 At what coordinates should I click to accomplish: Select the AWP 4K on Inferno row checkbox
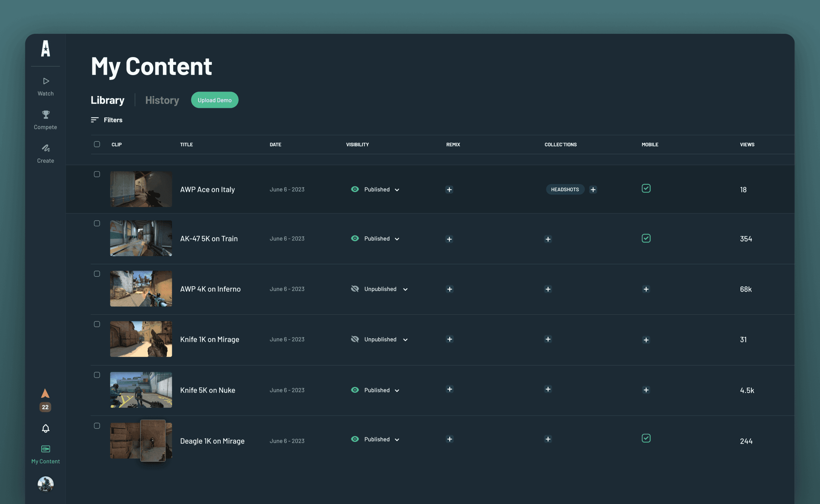97,274
